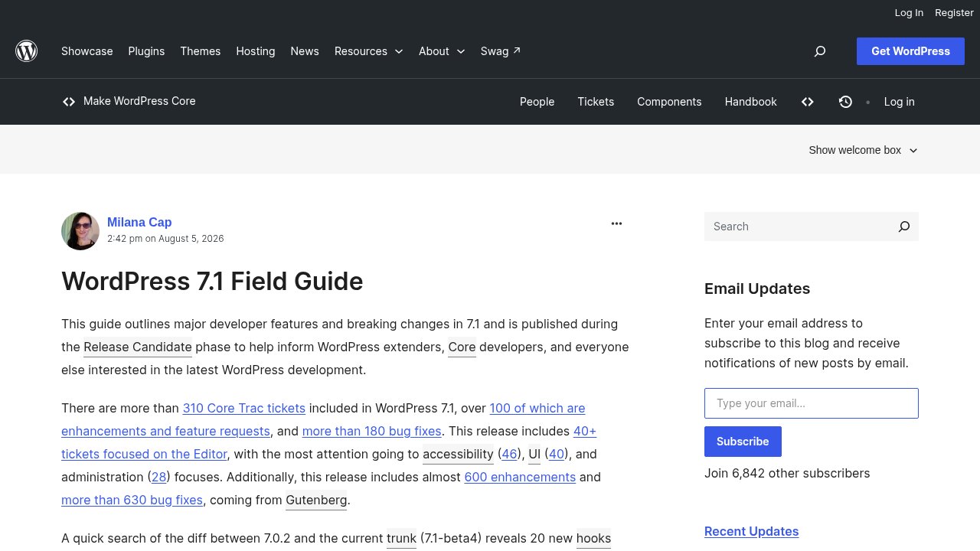Viewport: 980px width, 551px height.
Task: Go to the News menu item
Action: [x=305, y=51]
